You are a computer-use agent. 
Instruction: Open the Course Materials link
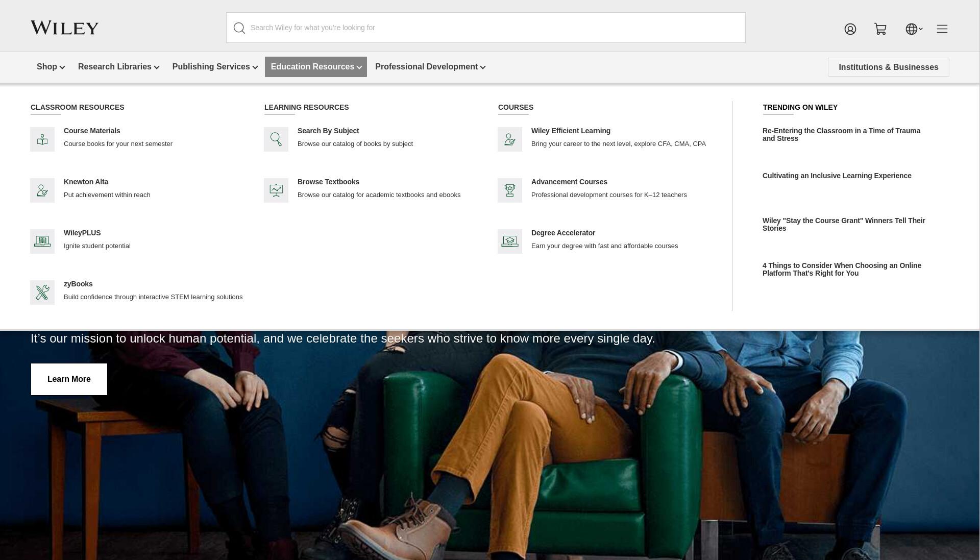92,131
